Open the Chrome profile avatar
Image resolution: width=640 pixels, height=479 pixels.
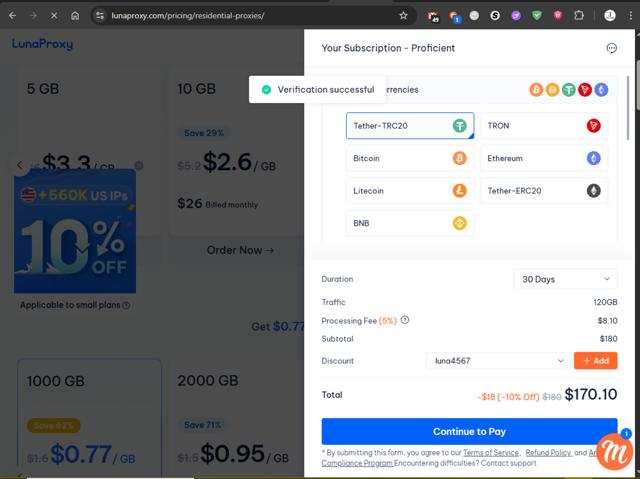coord(610,16)
